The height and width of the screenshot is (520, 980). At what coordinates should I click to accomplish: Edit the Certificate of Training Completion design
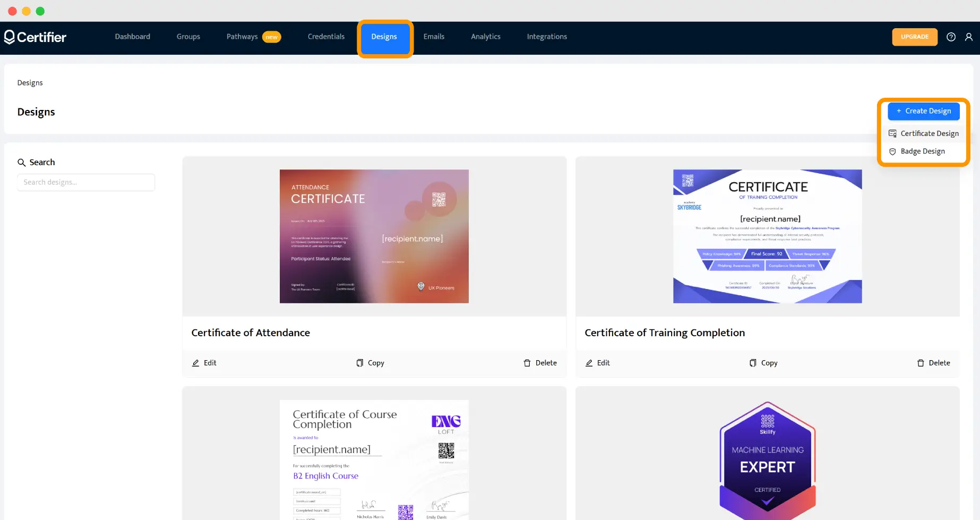(598, 363)
